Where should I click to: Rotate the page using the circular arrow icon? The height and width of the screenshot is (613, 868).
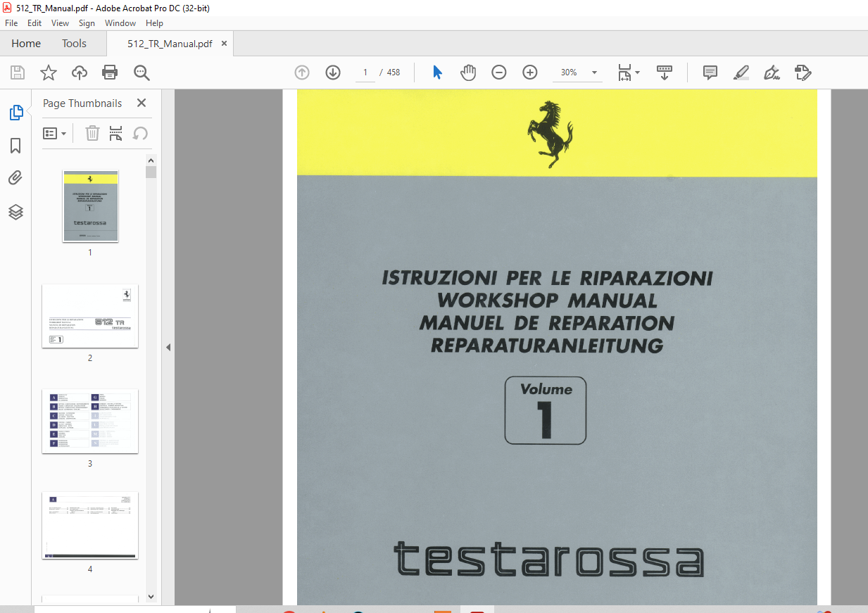(x=140, y=133)
